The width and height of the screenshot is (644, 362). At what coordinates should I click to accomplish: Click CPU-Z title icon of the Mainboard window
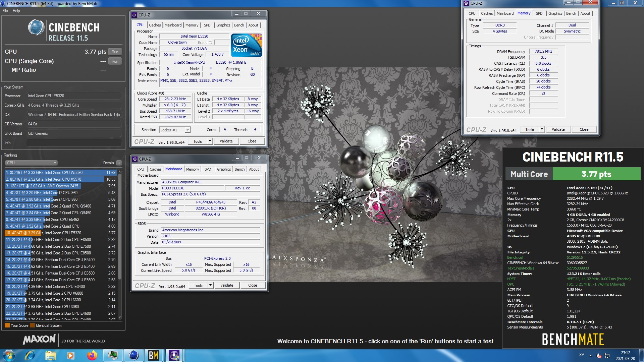(x=135, y=159)
